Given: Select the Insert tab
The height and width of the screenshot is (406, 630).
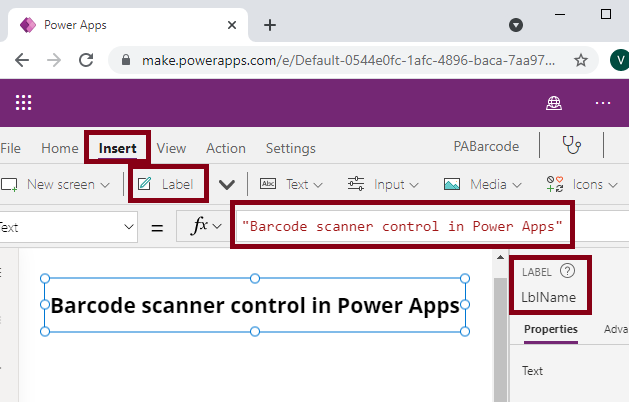Looking at the screenshot, I should click(117, 148).
